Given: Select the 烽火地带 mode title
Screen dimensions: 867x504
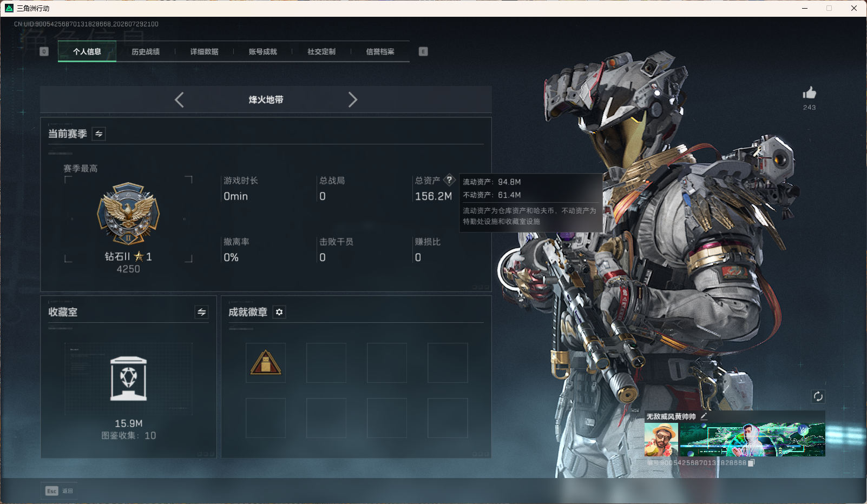Looking at the screenshot, I should tap(266, 100).
